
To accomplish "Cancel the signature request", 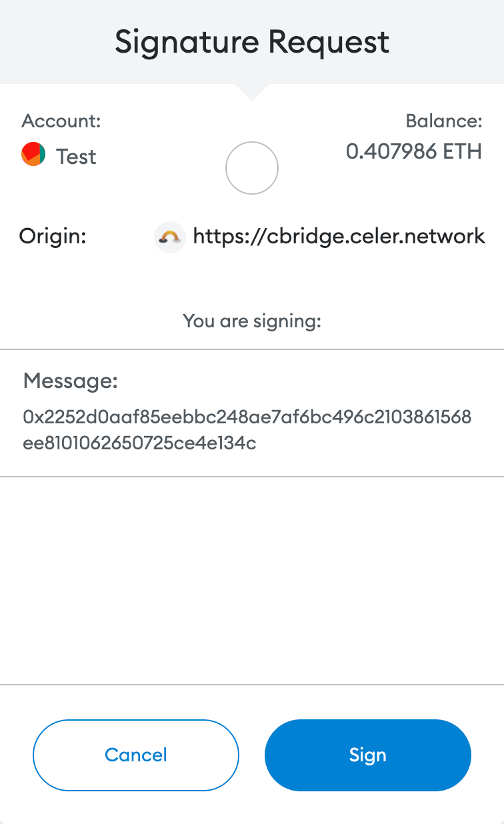I will [x=136, y=755].
